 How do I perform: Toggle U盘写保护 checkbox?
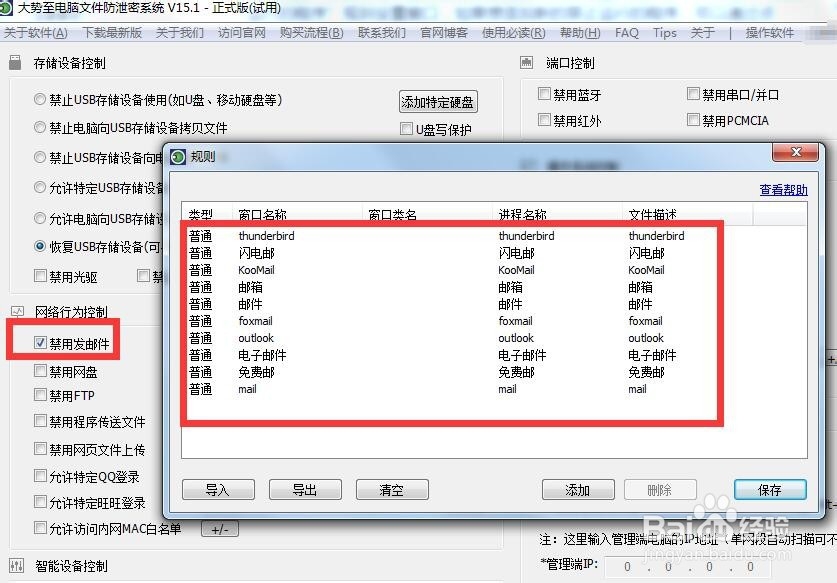[x=406, y=129]
